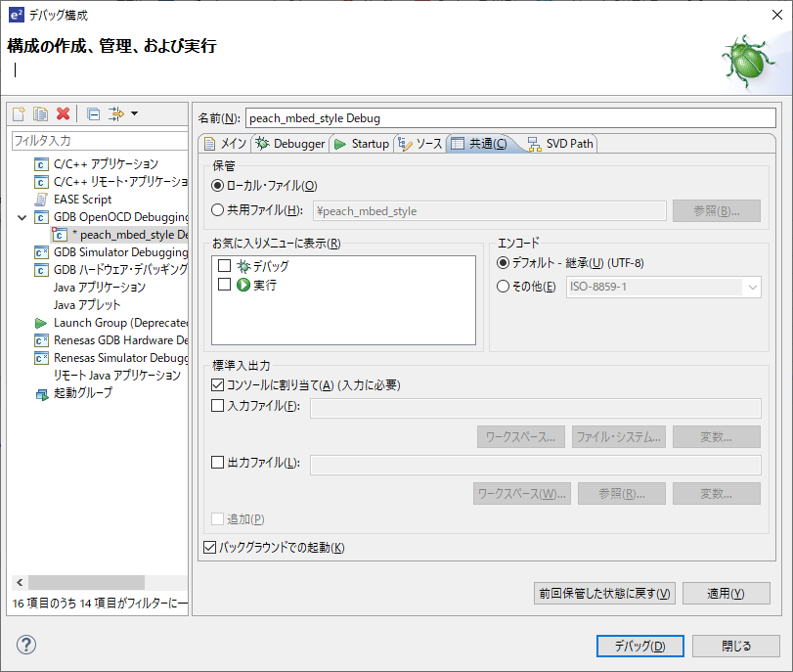
Task: Open filter dropdown arrow in toolbar
Action: coord(135,113)
